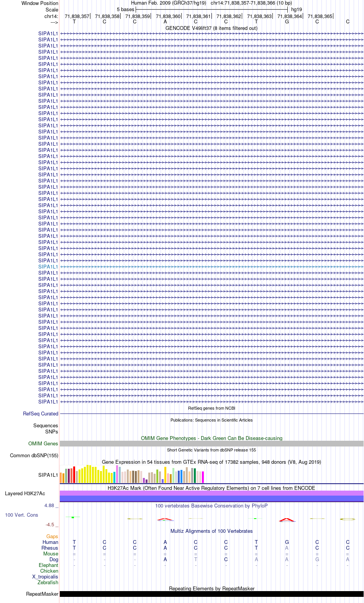Click the '--->' strand direction label
Image resolution: width=364 pixels, height=603 pixels.
(54, 22)
